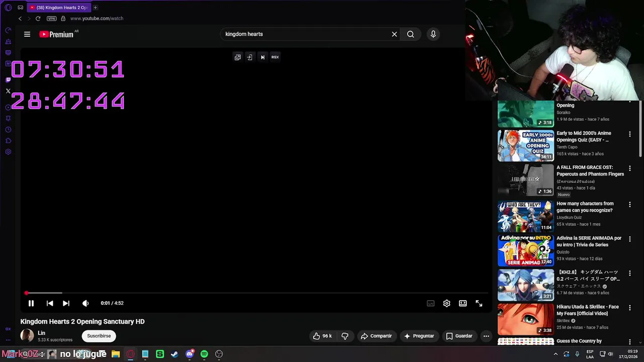Play How many characters quiz thumbnail
This screenshot has width=644, height=362.
coord(526,216)
